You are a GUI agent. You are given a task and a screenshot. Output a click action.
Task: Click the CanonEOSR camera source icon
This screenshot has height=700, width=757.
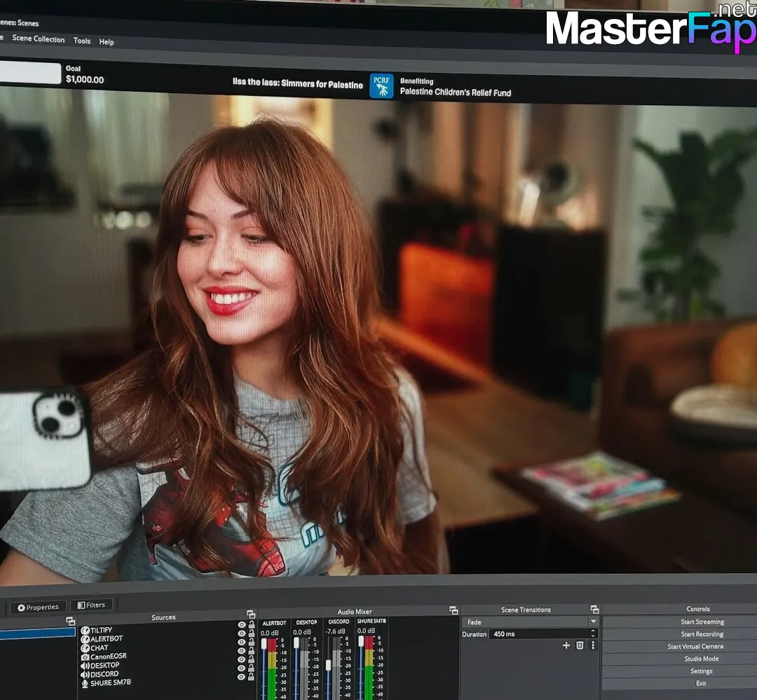(85, 657)
